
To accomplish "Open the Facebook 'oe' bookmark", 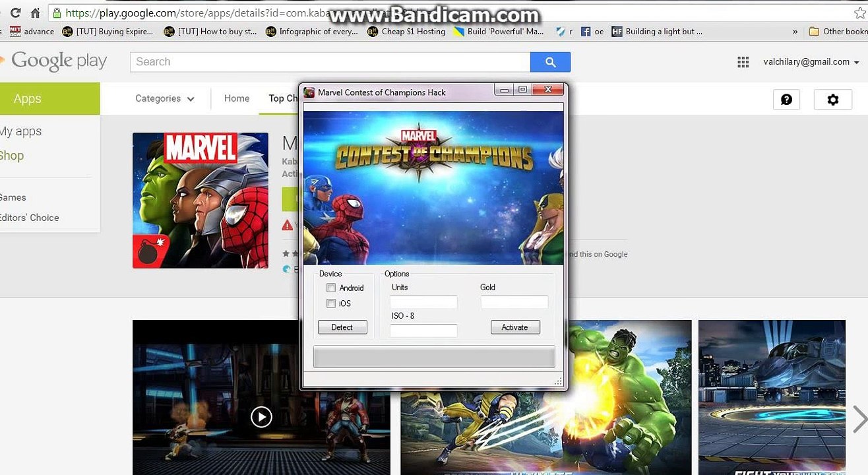I will tap(592, 31).
